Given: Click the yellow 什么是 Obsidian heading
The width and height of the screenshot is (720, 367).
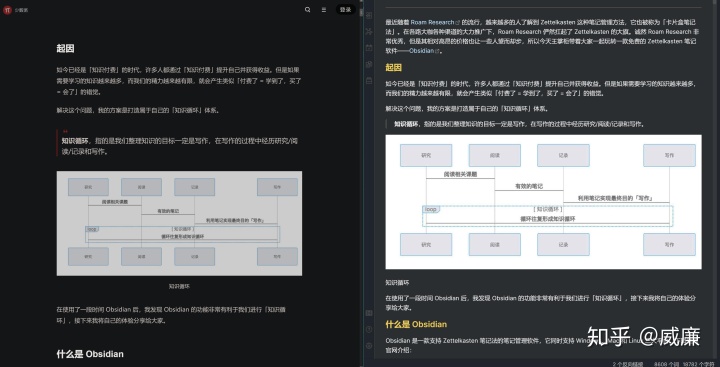Looking at the screenshot, I should 416,324.
